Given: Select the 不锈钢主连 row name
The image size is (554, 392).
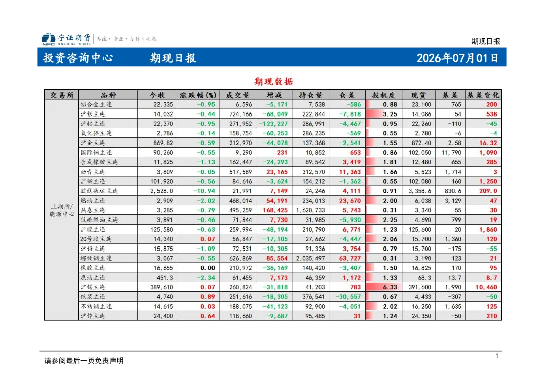Looking at the screenshot, I should [96, 306].
